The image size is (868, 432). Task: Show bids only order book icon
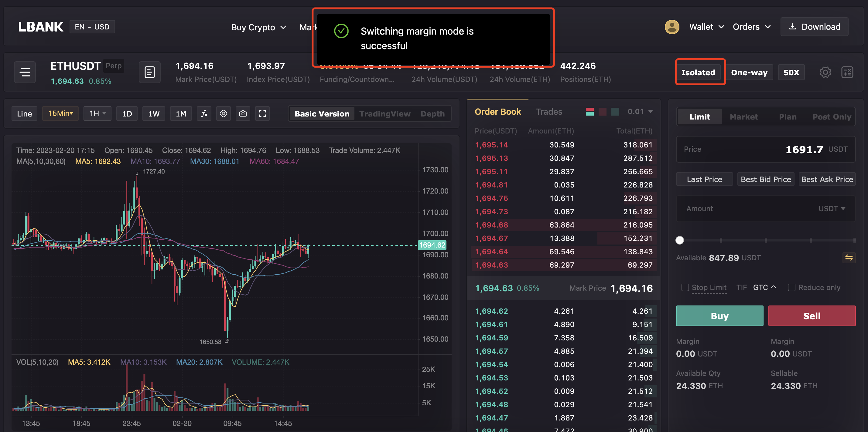[615, 111]
